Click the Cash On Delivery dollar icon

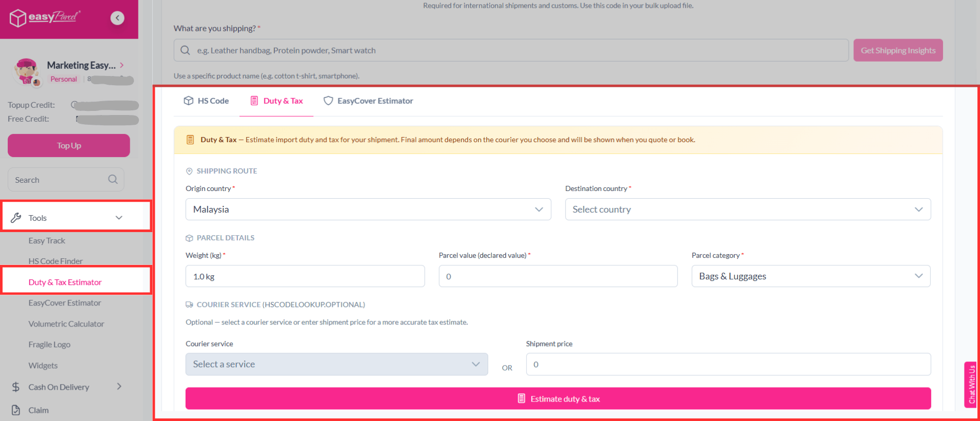click(x=16, y=387)
